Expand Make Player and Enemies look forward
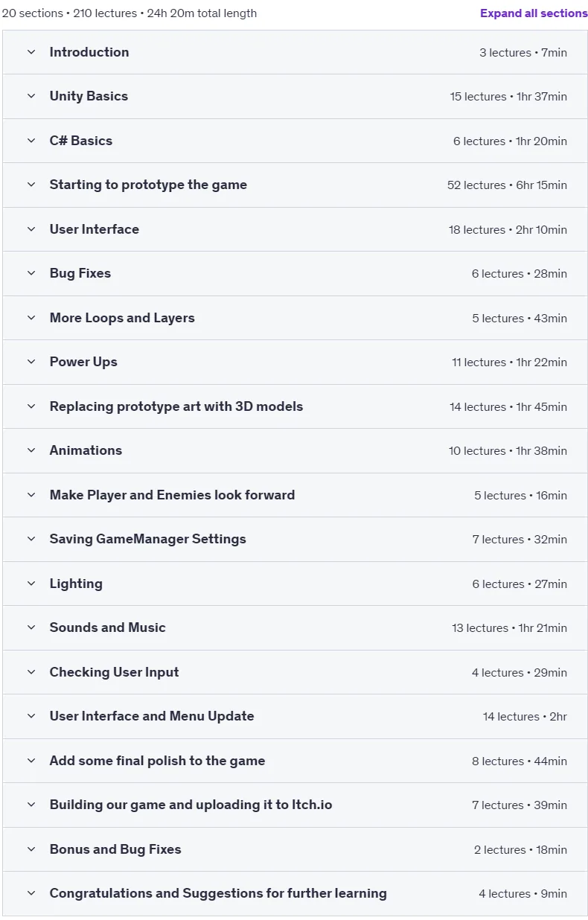The width and height of the screenshot is (588, 920). [295, 495]
